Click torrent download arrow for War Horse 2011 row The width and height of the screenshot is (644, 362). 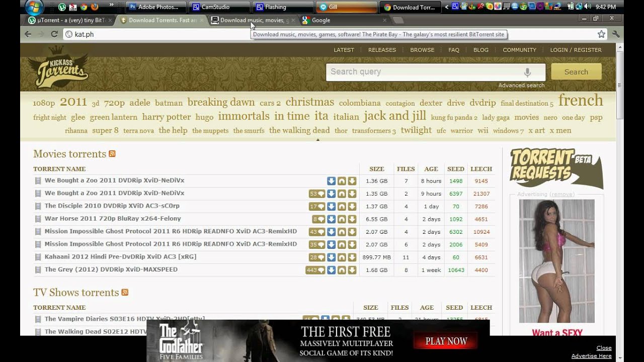(352, 219)
